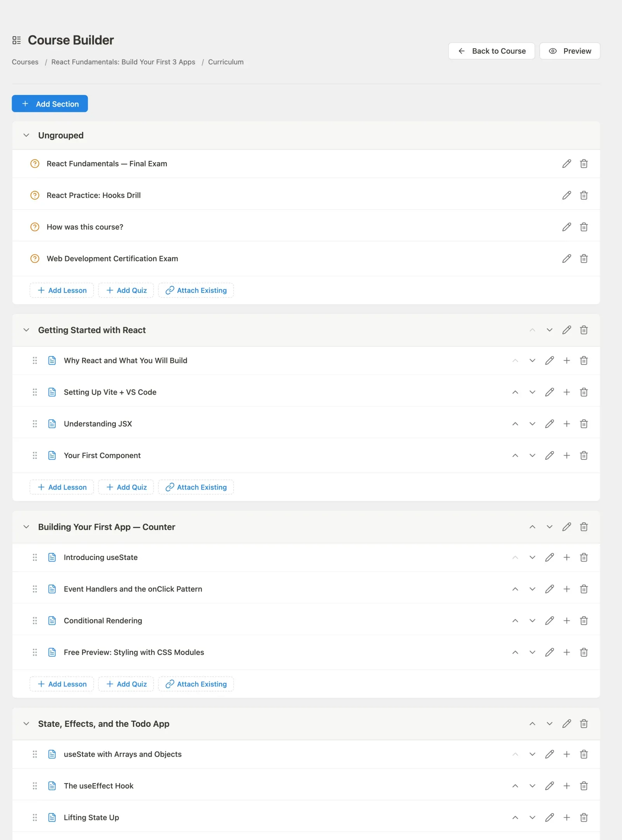Attach Existing item to the Ungrouped section
This screenshot has height=840, width=622.
coord(196,290)
